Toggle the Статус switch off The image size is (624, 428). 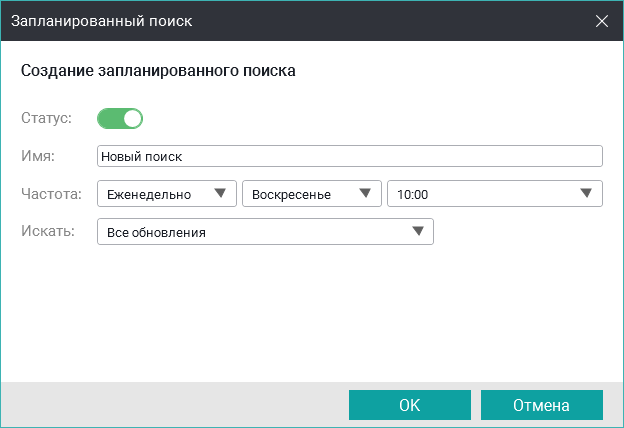[119, 119]
